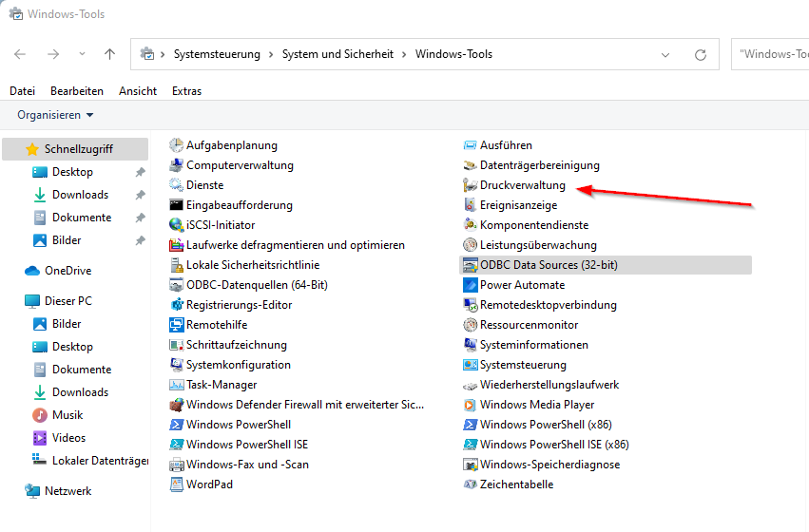
Task: Open recent locations dropdown arrow
Action: pyautogui.click(x=82, y=54)
